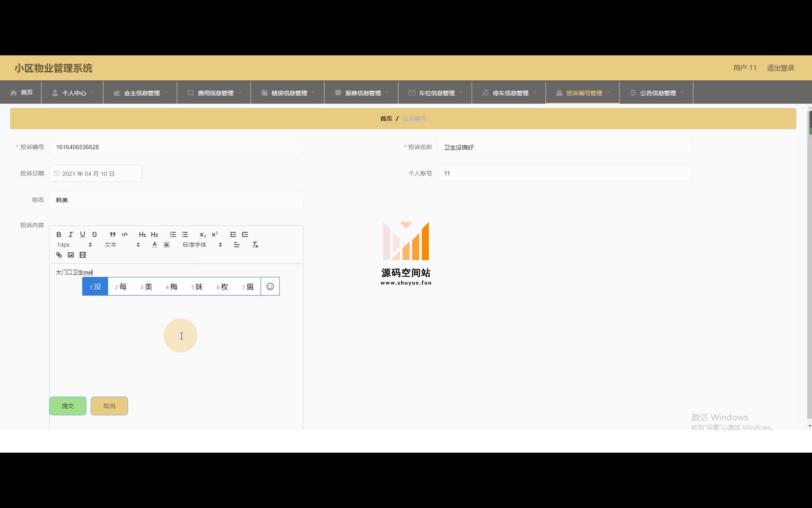Click 用户 11 account label
This screenshot has width=812, height=508.
745,68
